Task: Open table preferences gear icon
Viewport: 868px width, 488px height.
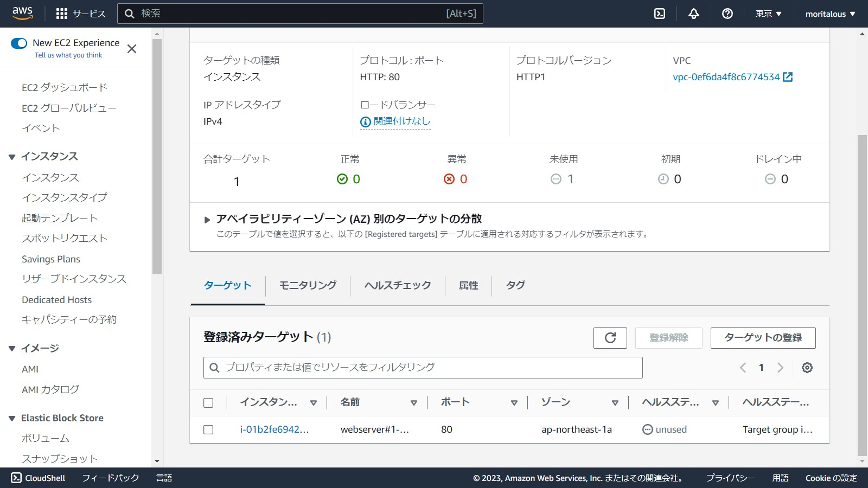Action: point(807,368)
